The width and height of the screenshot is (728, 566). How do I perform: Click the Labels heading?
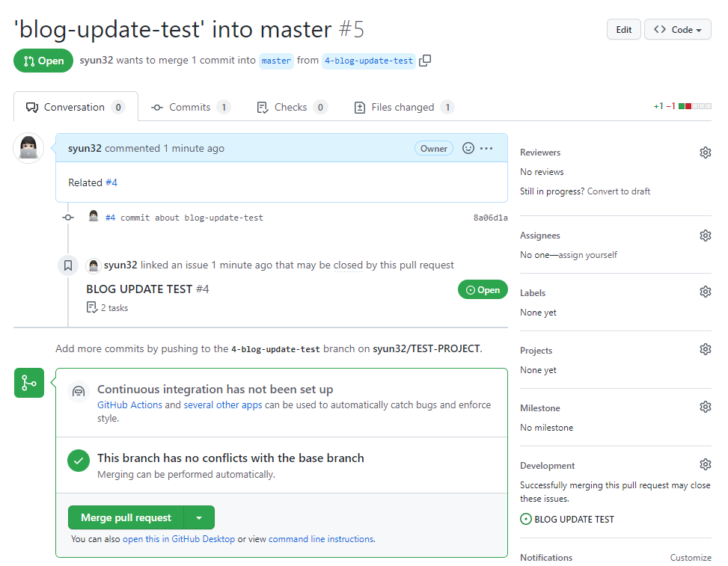click(533, 293)
